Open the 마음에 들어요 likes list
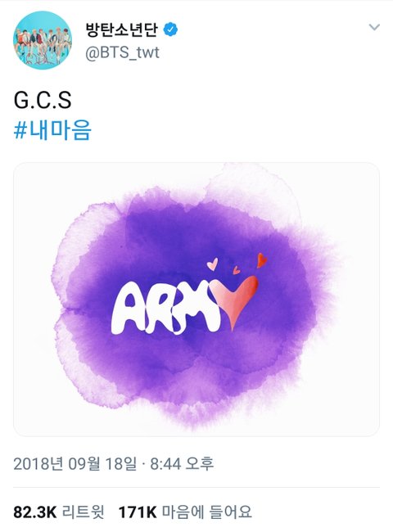 coord(206,512)
